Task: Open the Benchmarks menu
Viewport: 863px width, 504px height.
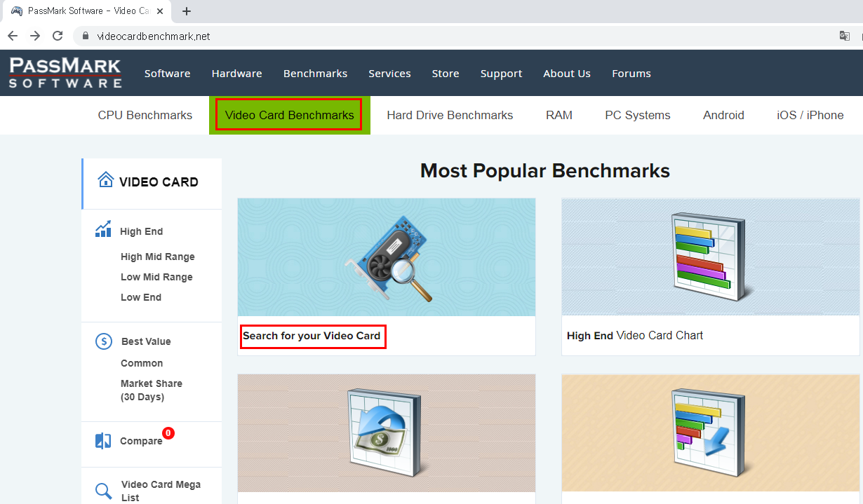Action: pyautogui.click(x=316, y=74)
